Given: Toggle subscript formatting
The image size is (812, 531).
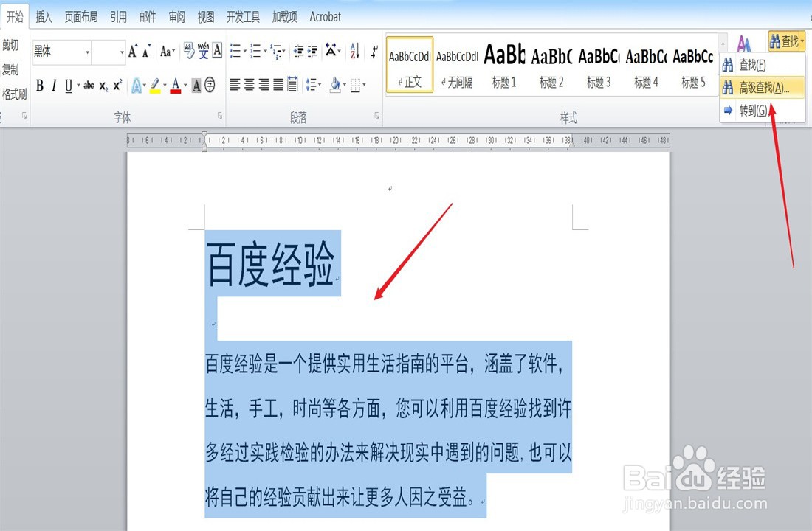Looking at the screenshot, I should pyautogui.click(x=103, y=86).
